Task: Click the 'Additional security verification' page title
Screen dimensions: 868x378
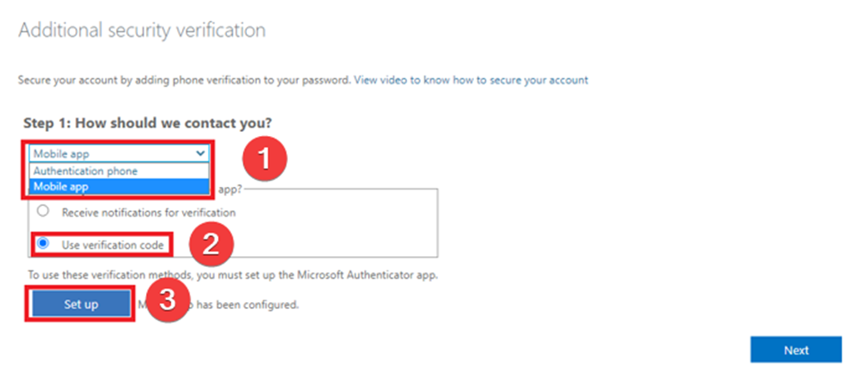Action: point(142,31)
